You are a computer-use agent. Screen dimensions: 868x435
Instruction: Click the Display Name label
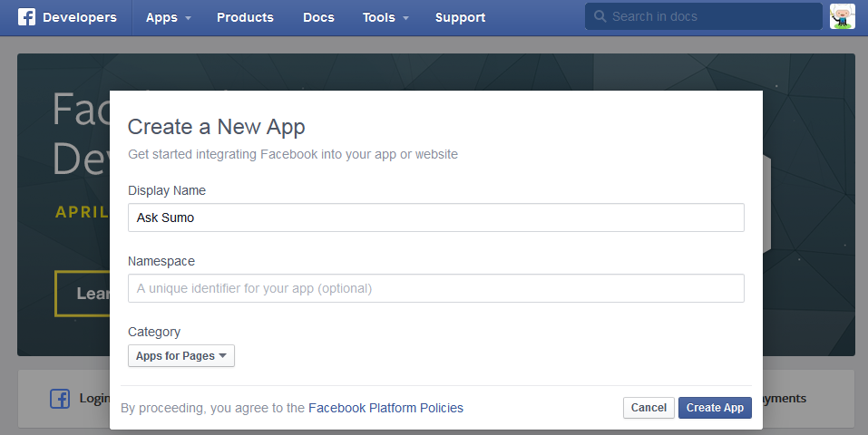[167, 190]
